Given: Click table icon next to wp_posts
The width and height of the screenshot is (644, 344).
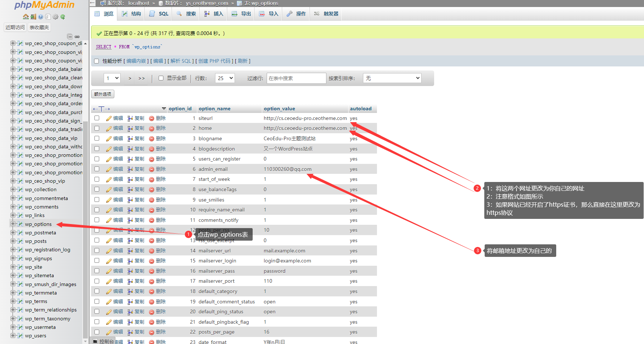Looking at the screenshot, I should tap(20, 241).
